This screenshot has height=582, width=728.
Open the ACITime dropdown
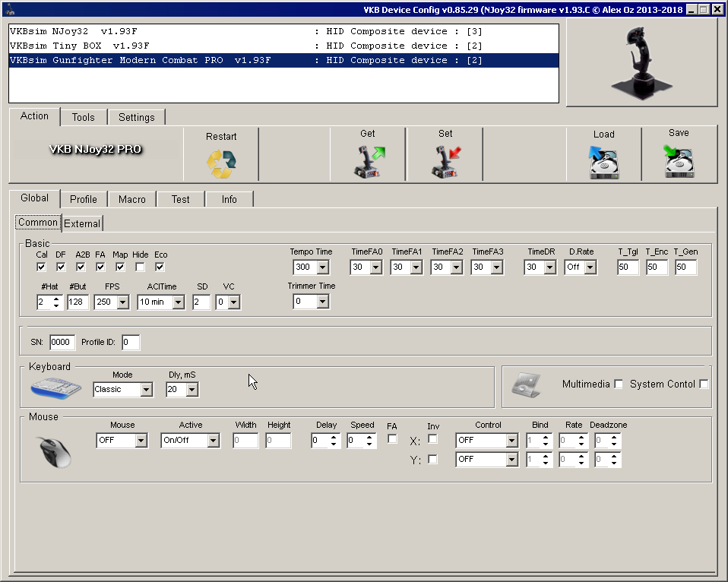[179, 302]
